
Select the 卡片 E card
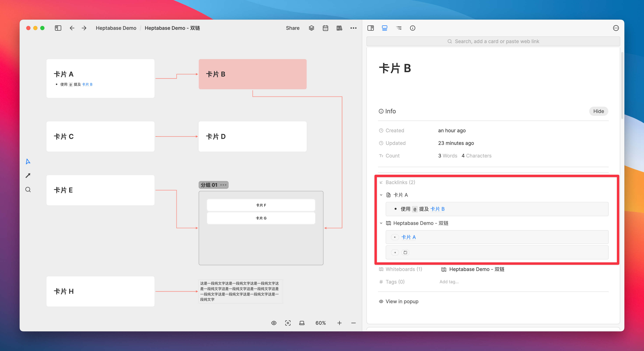(100, 190)
